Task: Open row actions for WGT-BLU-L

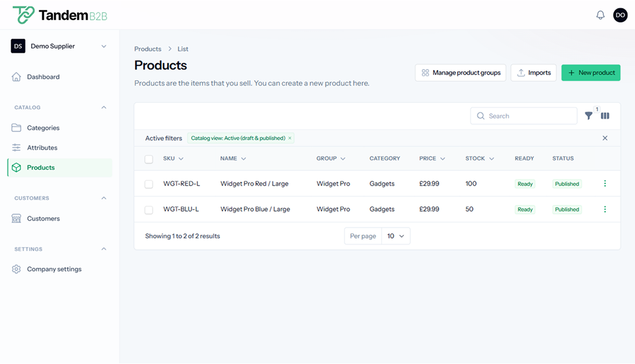Action: click(x=605, y=209)
